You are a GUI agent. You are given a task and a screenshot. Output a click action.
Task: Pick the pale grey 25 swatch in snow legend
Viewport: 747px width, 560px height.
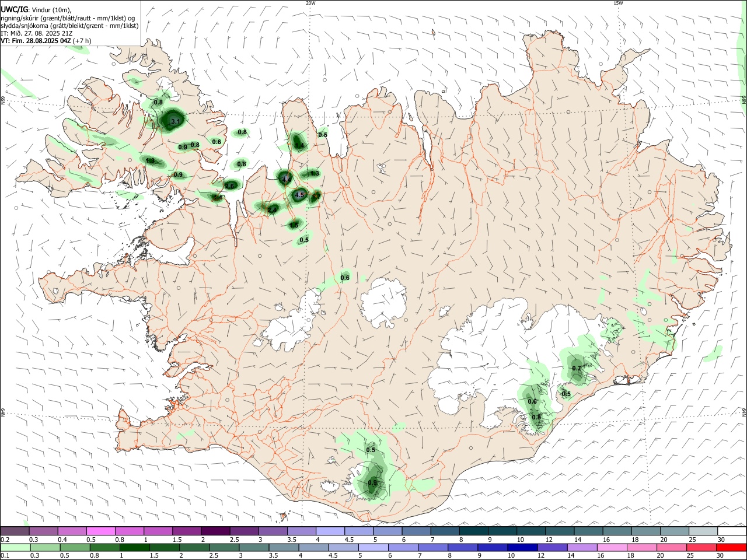coord(703,531)
